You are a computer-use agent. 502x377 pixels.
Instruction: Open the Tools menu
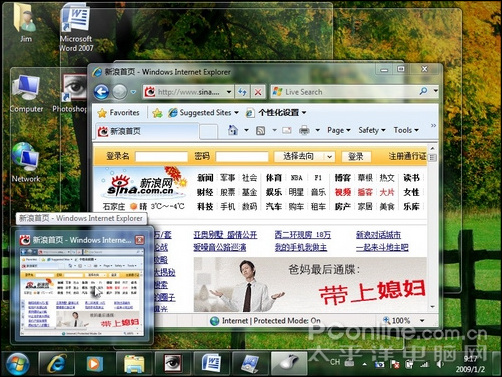point(406,130)
